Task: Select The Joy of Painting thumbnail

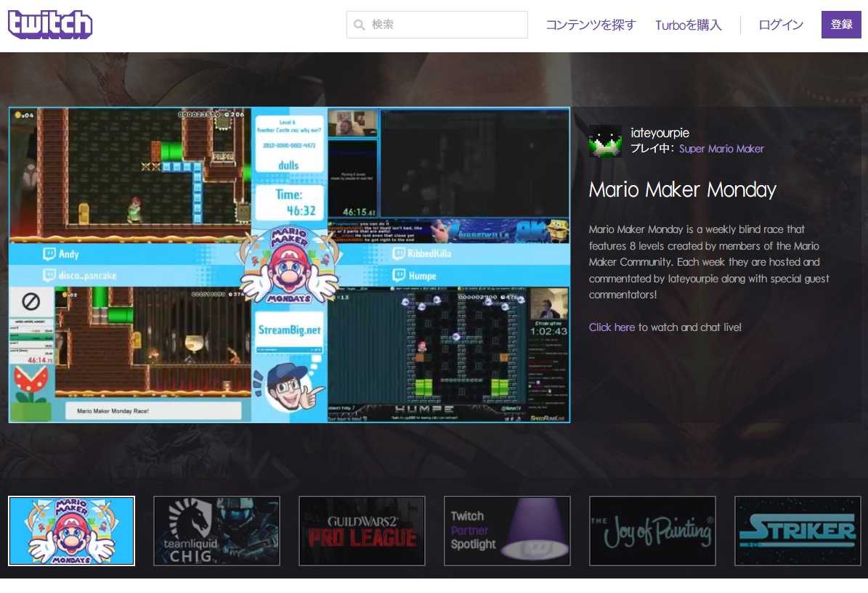Action: [653, 531]
